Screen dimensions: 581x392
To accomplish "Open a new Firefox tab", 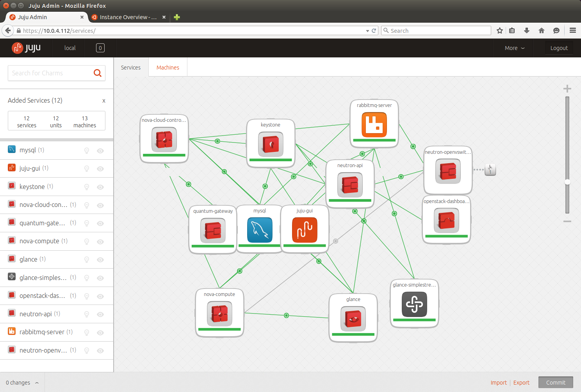I will point(177,17).
